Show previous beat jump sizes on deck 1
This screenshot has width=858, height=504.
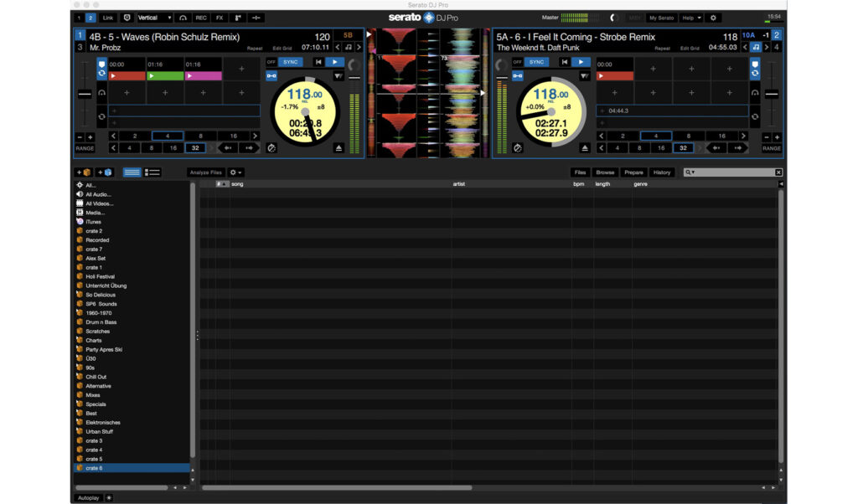point(113,148)
